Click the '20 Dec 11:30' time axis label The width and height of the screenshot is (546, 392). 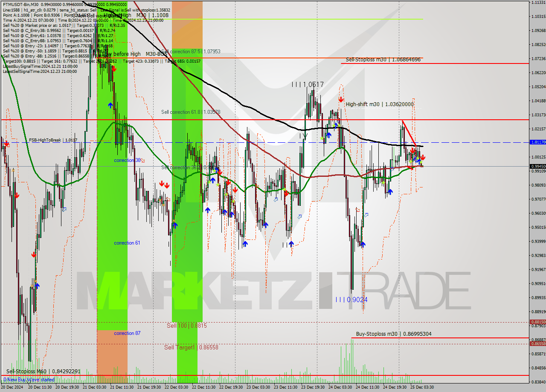[40, 388]
